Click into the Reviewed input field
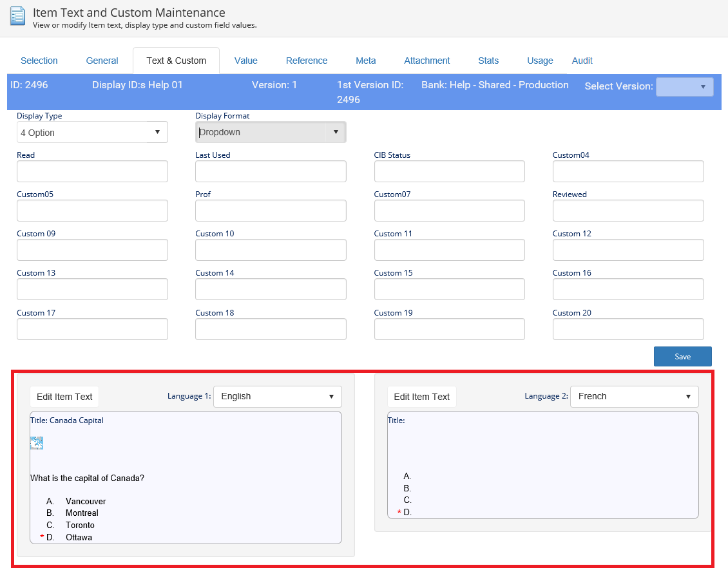The image size is (728, 568). [x=627, y=211]
